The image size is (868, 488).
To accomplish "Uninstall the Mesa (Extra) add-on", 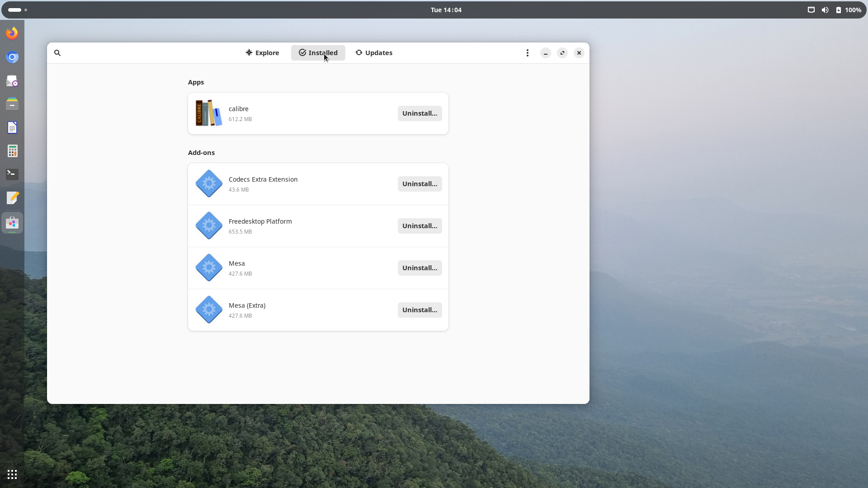I will (x=420, y=310).
